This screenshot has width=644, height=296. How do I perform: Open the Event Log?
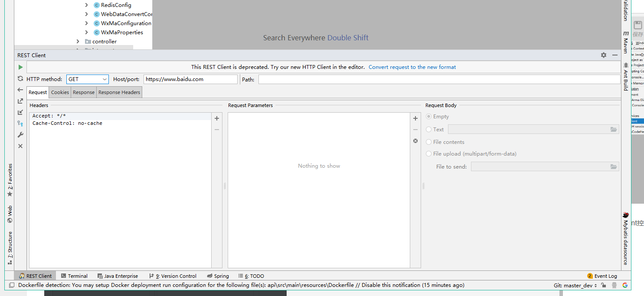click(x=602, y=276)
